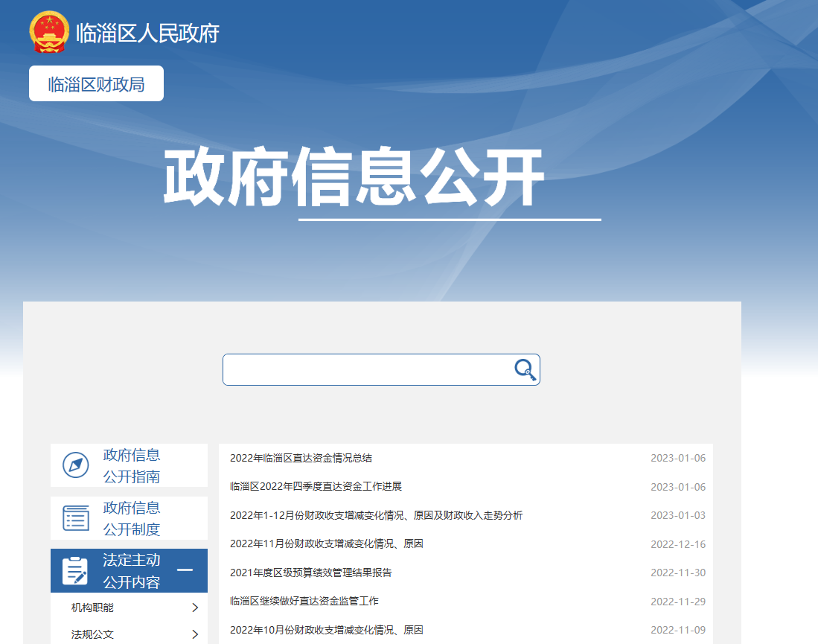Go to 临淄区人民政府 site title
Image resolution: width=818 pixels, height=644 pixels.
147,34
